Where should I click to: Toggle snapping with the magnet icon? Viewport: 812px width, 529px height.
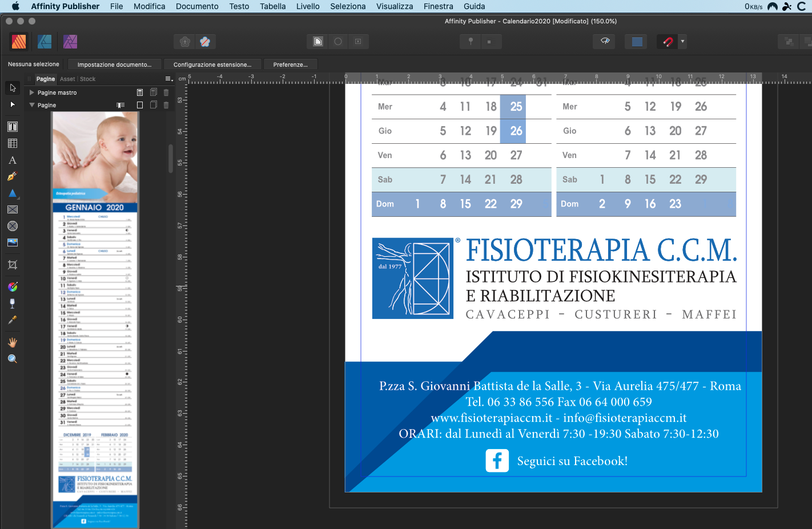coord(668,42)
